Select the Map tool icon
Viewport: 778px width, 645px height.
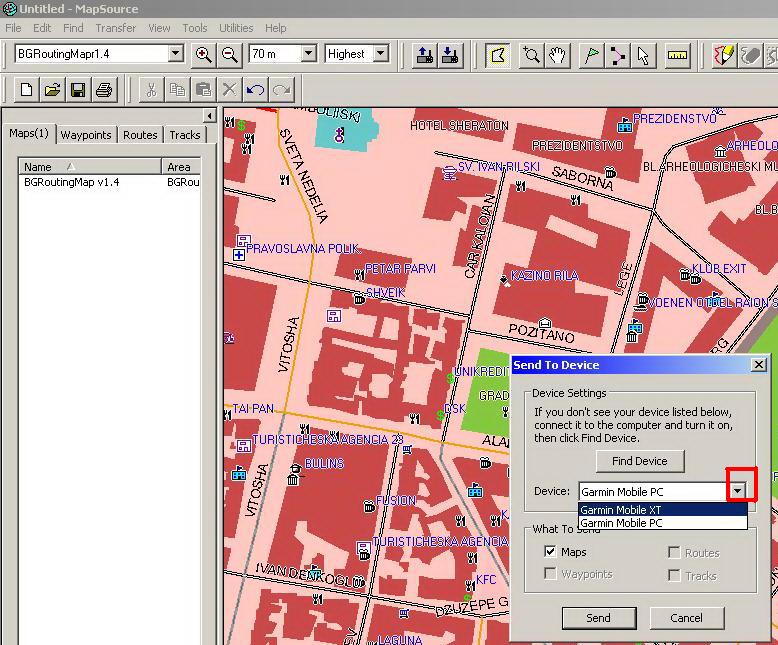[x=498, y=55]
